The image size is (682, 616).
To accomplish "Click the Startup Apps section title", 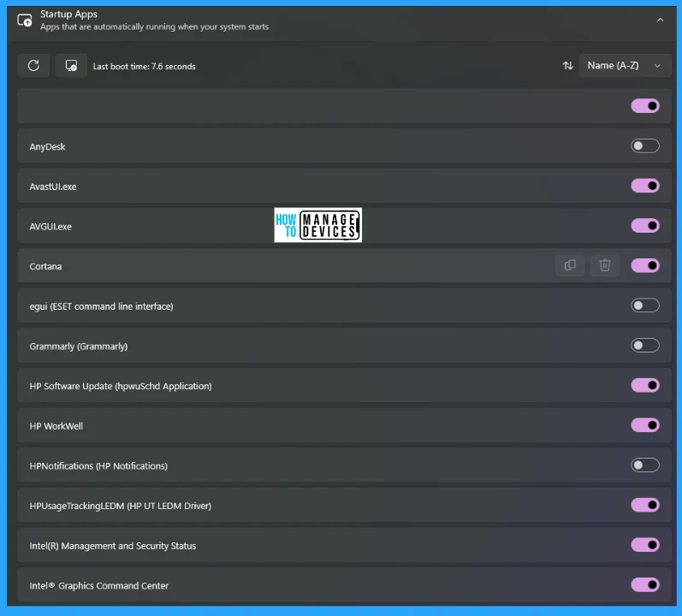I will pos(68,15).
